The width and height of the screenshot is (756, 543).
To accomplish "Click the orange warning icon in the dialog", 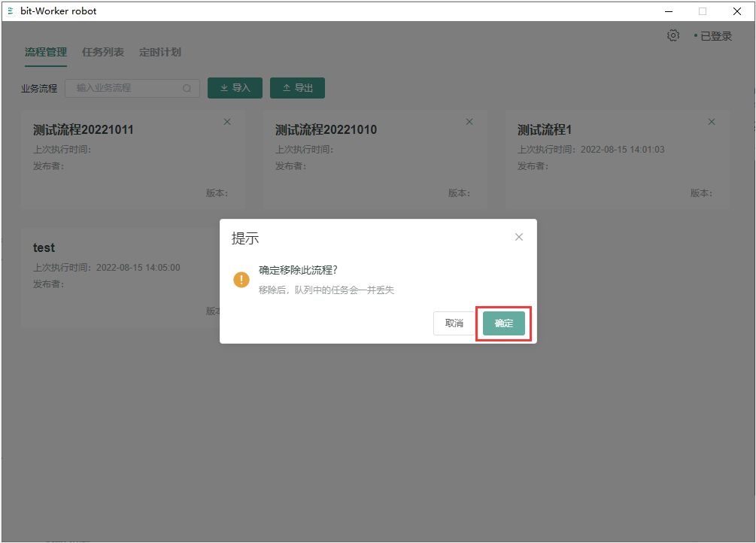I will 241,280.
